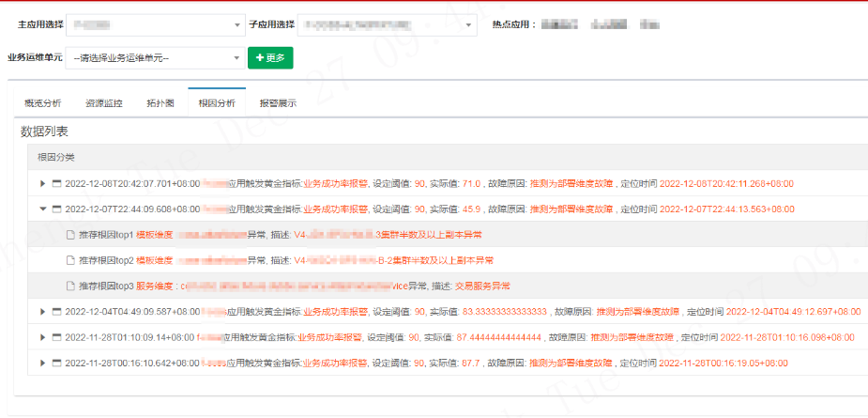
Task: Click locate time 2022-11-28T00:16:19.05+08:00
Action: pyautogui.click(x=723, y=364)
